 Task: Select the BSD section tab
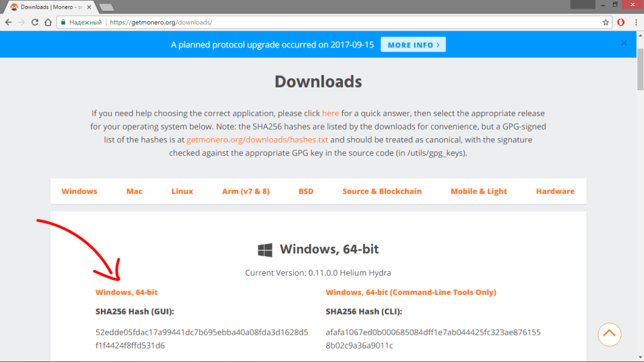click(x=306, y=191)
